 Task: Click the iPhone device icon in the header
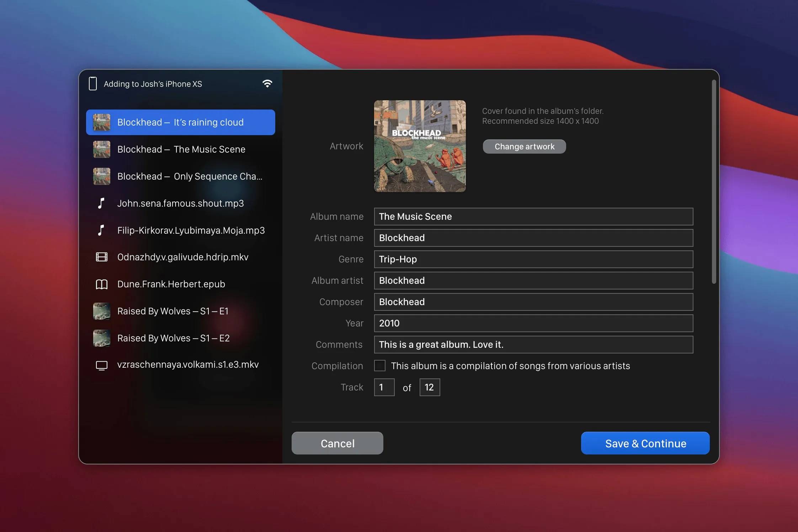coord(93,84)
